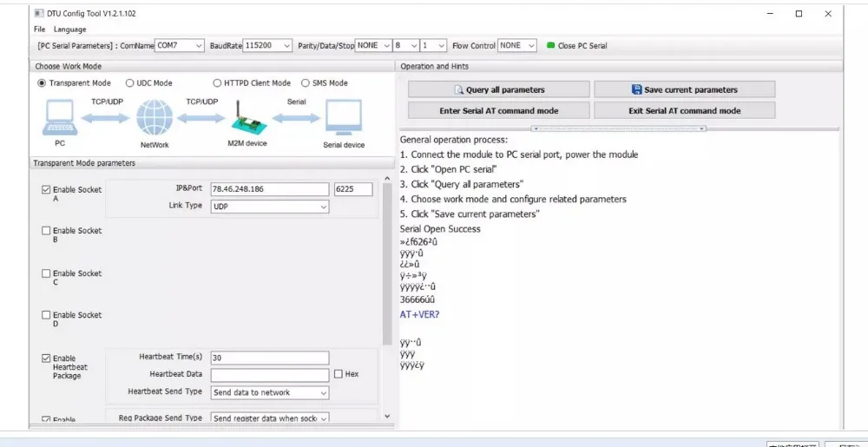The image size is (868, 447).
Task: Open the Parity NONE dropdown
Action: 374,45
